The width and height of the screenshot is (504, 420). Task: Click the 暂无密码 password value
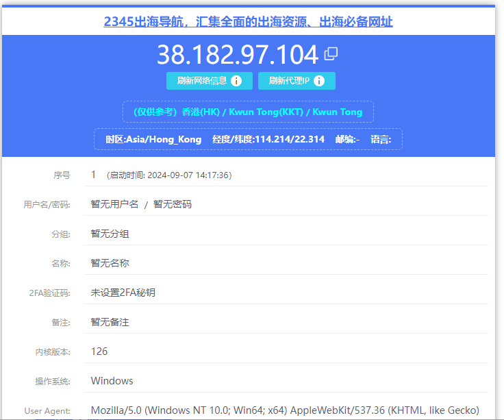pyautogui.click(x=173, y=204)
